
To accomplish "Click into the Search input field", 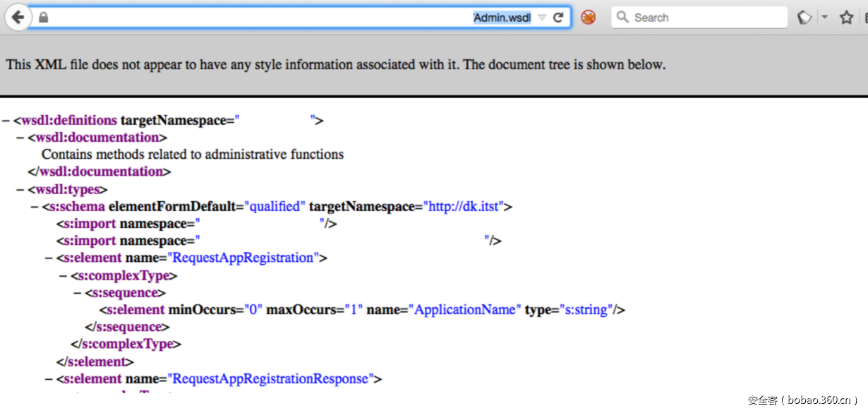I will [706, 18].
